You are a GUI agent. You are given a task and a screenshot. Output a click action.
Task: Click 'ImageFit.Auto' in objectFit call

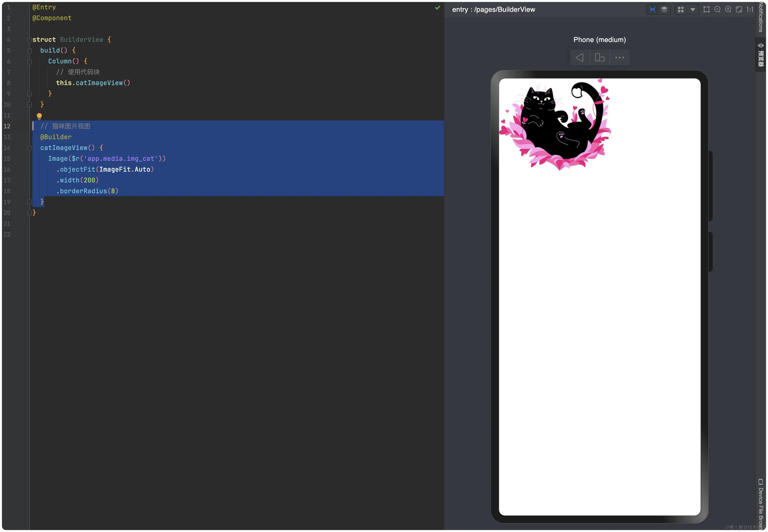(x=125, y=169)
